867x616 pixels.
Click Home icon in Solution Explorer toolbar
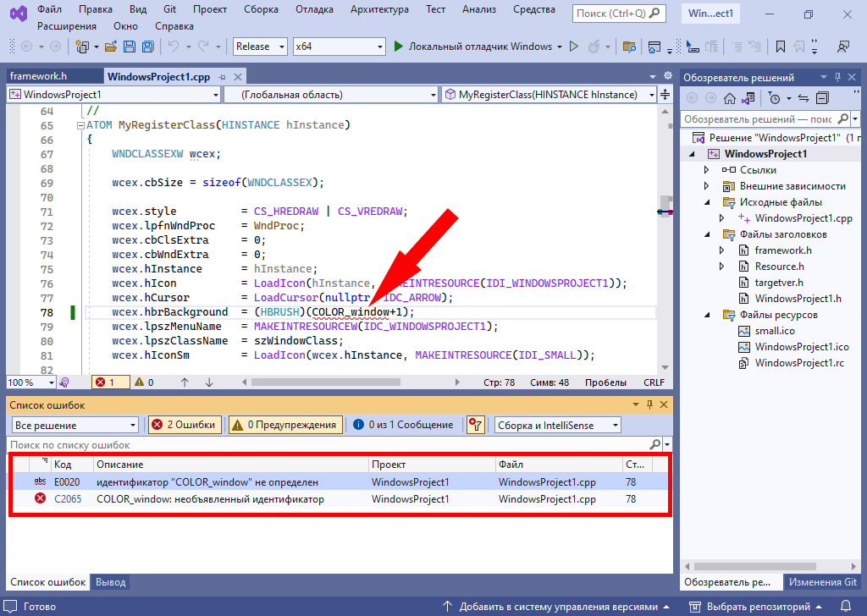[x=729, y=98]
